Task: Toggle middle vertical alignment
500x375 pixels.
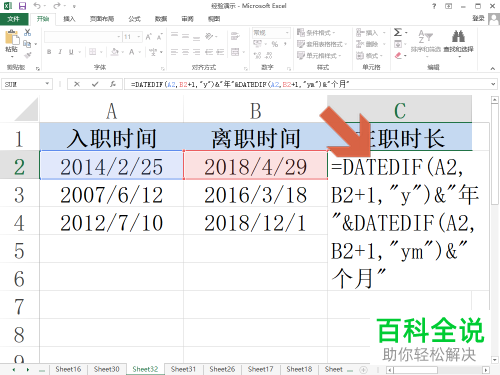Action: [x=186, y=36]
